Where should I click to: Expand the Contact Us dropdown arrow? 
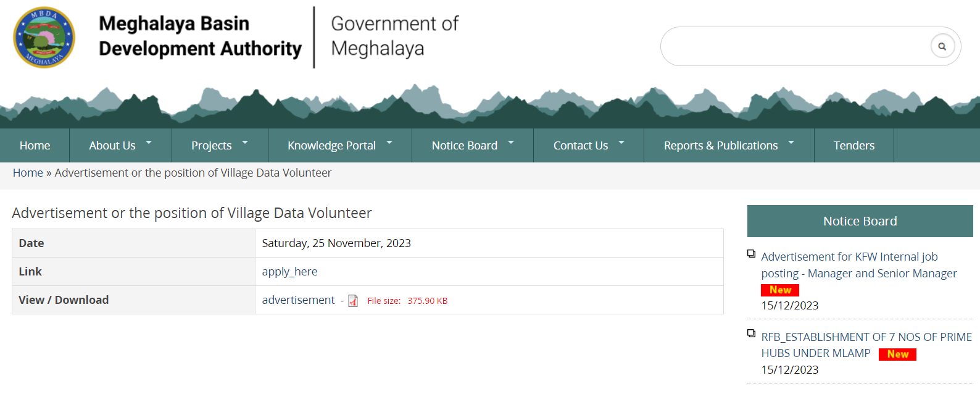tap(621, 143)
